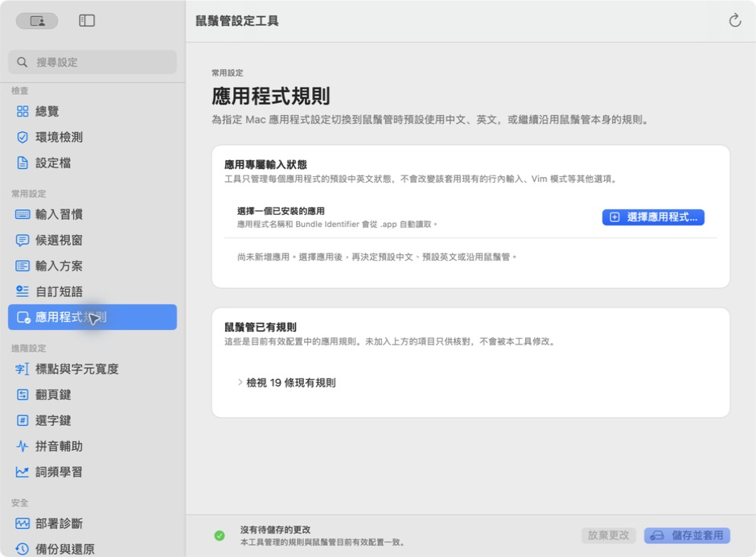The height and width of the screenshot is (557, 756).
Task: Click 儲存並套用 button
Action: (687, 535)
